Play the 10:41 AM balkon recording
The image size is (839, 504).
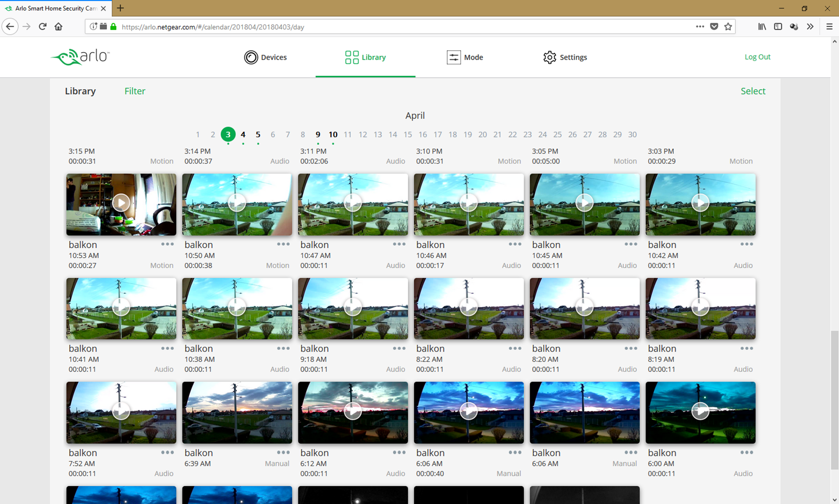pos(121,307)
